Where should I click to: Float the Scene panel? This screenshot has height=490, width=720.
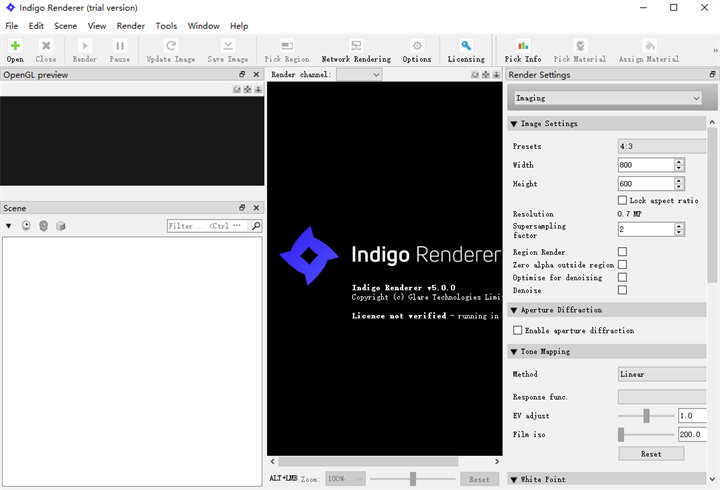(x=242, y=208)
